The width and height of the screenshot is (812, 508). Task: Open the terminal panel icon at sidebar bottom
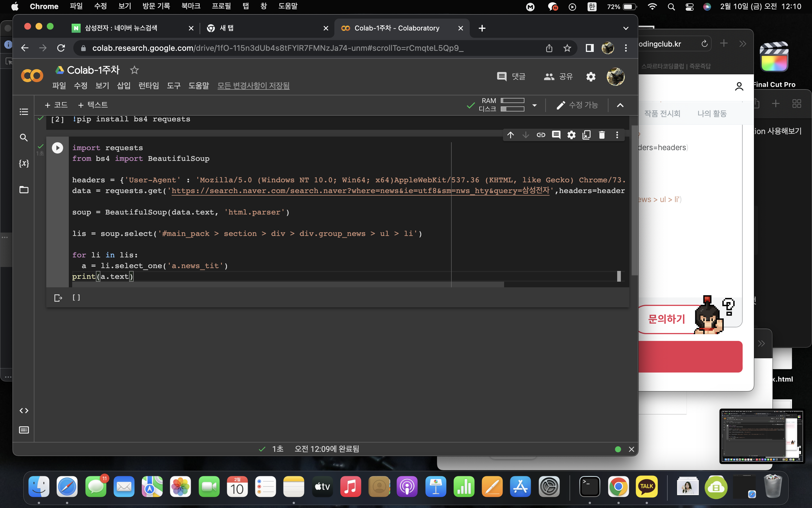click(24, 430)
